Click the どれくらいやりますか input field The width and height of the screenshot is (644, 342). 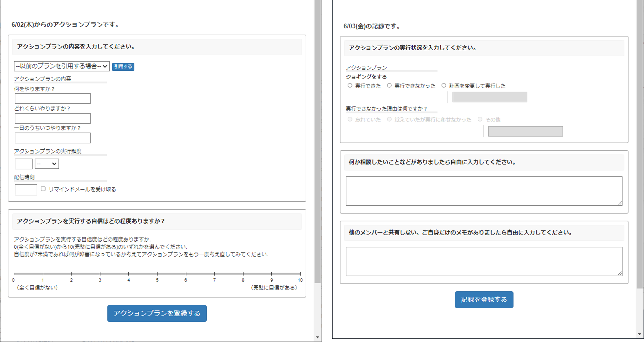(x=52, y=118)
